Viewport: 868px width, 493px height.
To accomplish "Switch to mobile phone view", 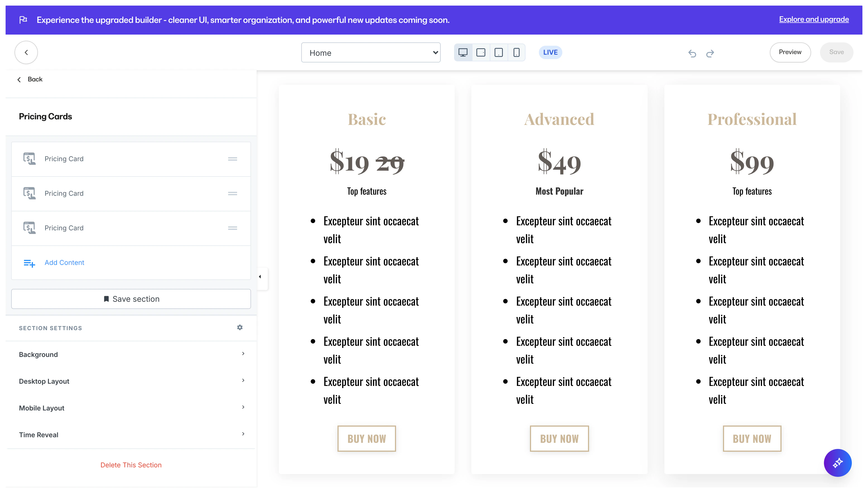I will [x=516, y=52].
